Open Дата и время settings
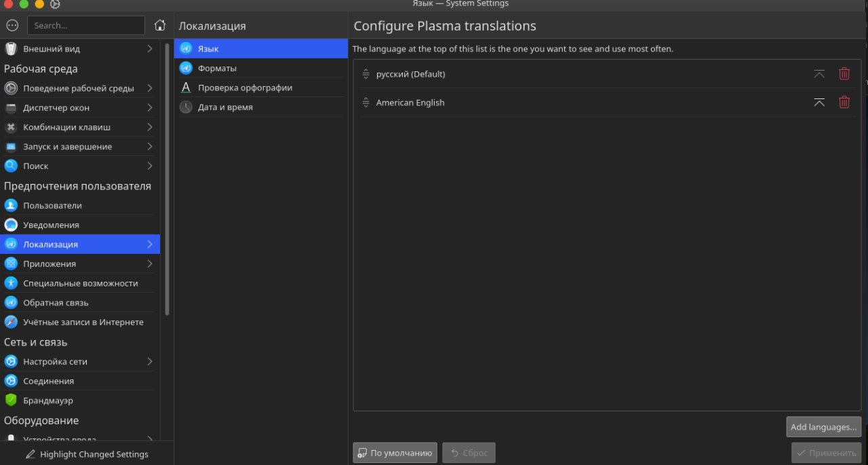The height and width of the screenshot is (465, 868). click(x=225, y=107)
